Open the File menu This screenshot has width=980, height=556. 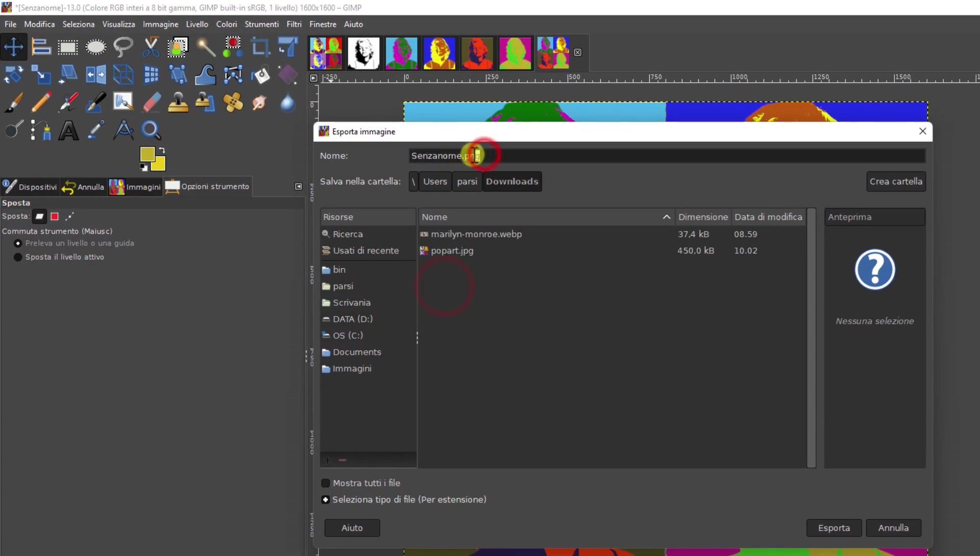pos(10,24)
